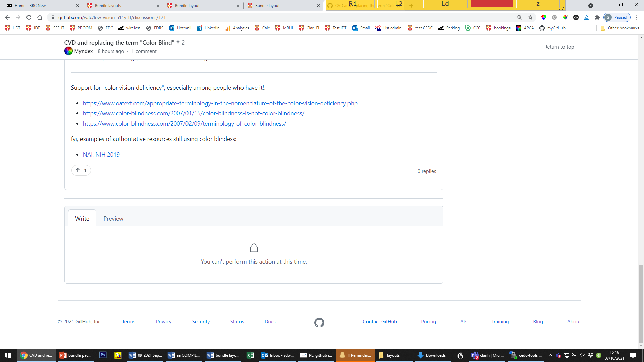The height and width of the screenshot is (362, 644).
Task: Open the Analytics bookmark
Action: click(237, 28)
